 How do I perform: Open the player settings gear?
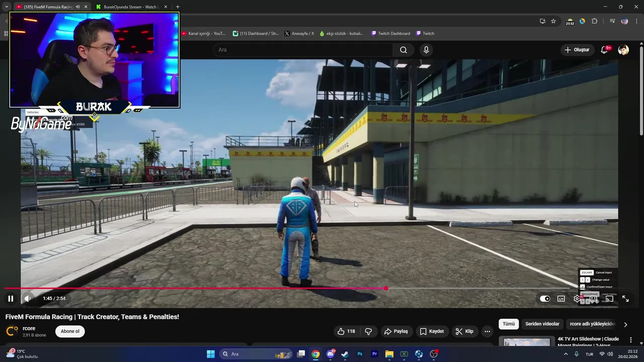[x=577, y=299]
